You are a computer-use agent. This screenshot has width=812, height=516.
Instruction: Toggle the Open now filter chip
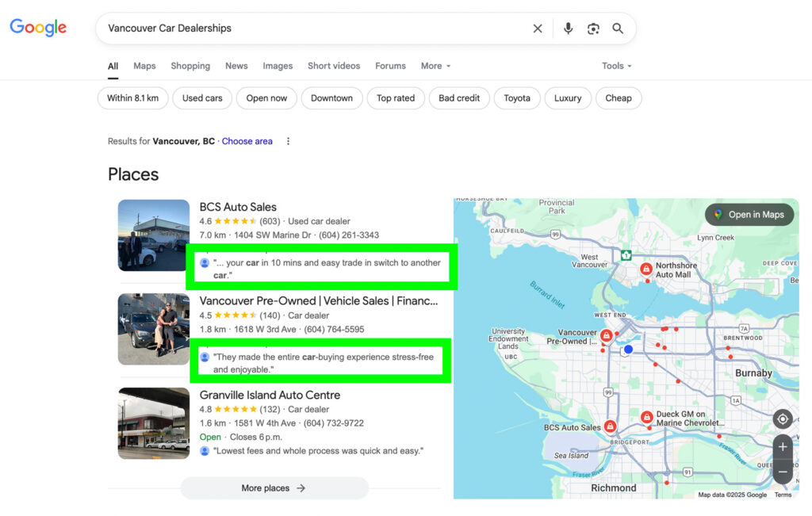[x=266, y=98]
